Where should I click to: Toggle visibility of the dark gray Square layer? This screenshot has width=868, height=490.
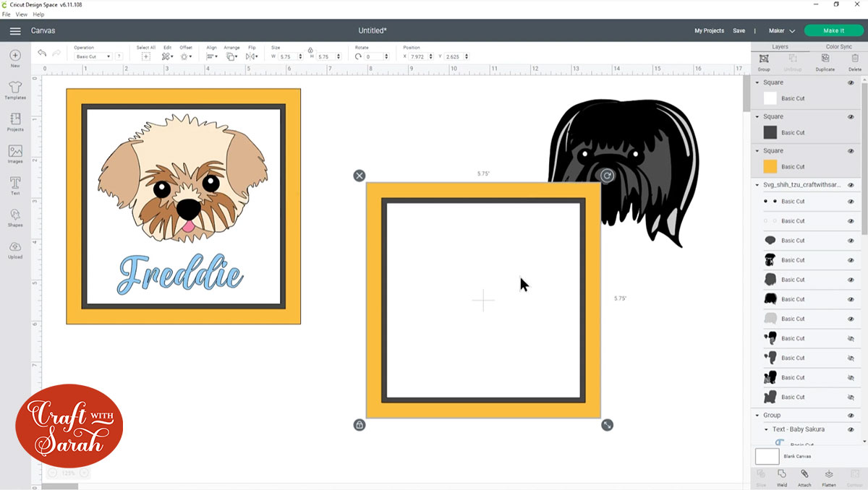click(x=851, y=116)
